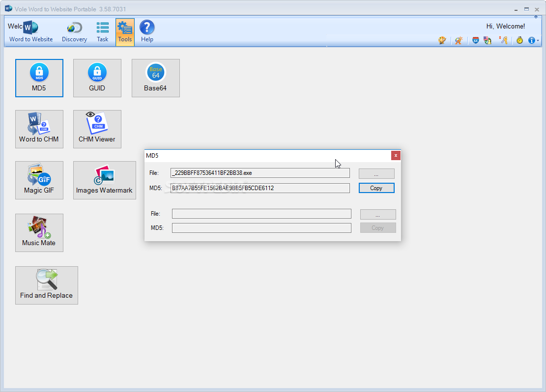Click the MD5 dialog title bar
Viewport: 546px width, 392px height.
coord(267,156)
